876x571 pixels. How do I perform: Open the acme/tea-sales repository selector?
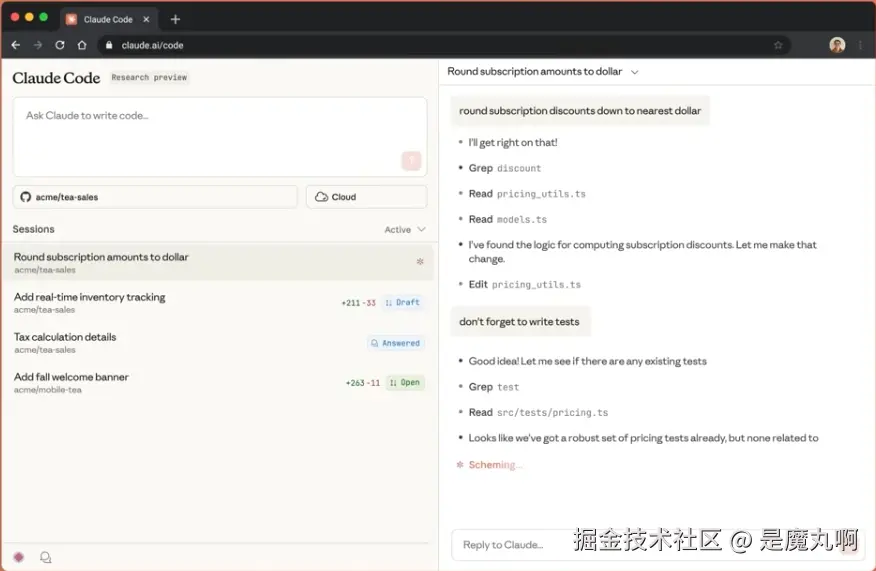tap(155, 197)
